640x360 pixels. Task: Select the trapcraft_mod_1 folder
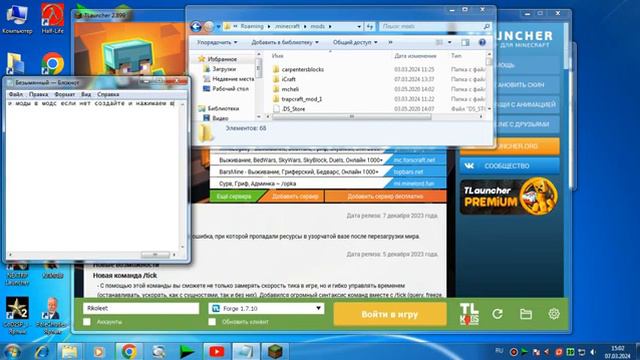302,99
